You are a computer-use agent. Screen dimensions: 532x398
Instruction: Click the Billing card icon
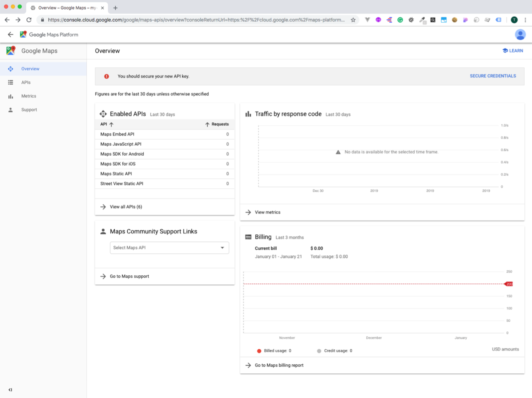(x=248, y=237)
